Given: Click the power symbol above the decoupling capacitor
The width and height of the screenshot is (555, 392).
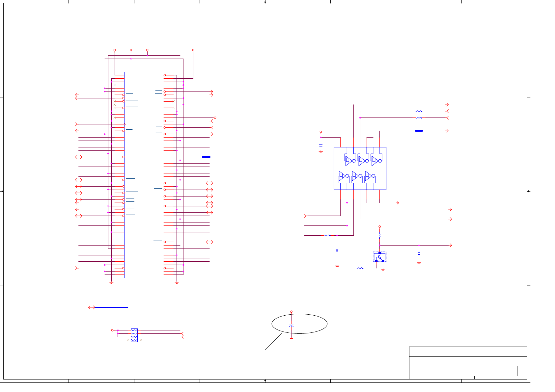Looking at the screenshot, I should point(321,132).
